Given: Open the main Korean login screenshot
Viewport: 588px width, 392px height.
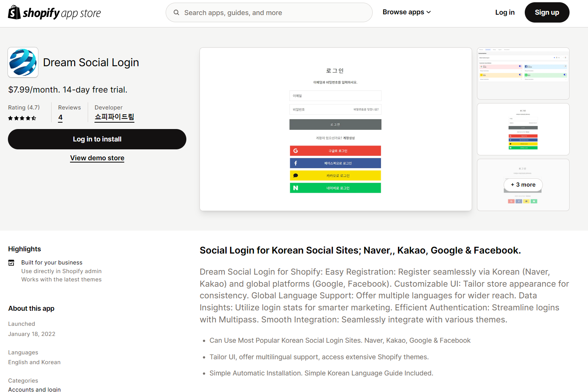Looking at the screenshot, I should [336, 129].
